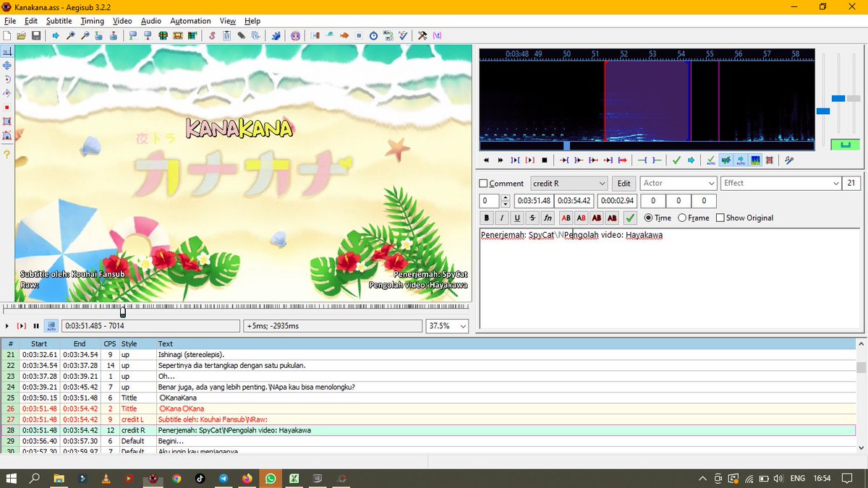The width and height of the screenshot is (868, 488).
Task: Stop audio playback
Action: [x=545, y=160]
